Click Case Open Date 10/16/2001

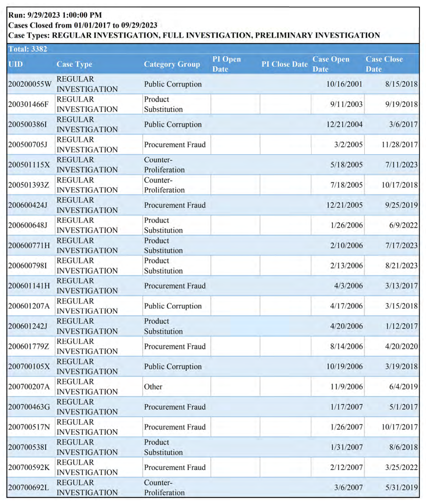(x=344, y=84)
